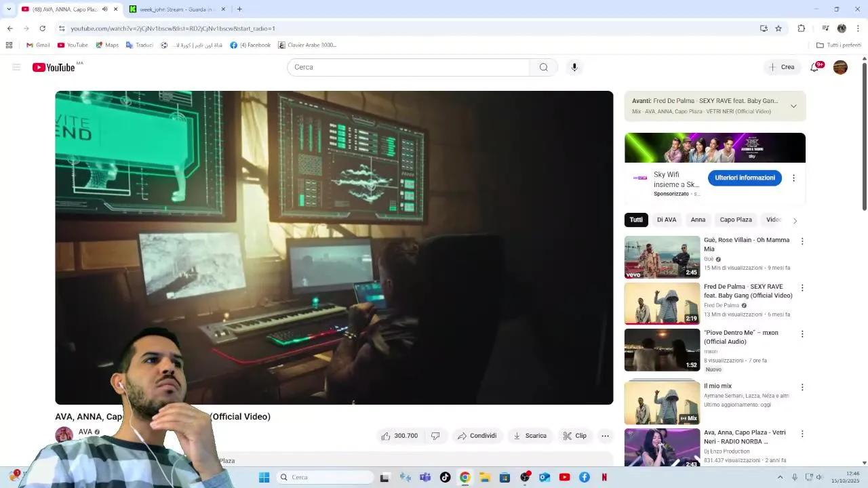
Task: Click the Windows taskbar search box
Action: [x=325, y=477]
